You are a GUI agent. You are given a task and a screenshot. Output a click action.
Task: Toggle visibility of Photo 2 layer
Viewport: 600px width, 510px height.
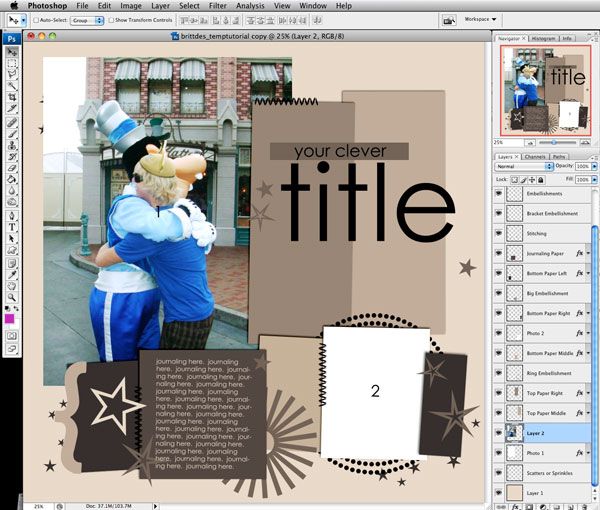coord(499,333)
